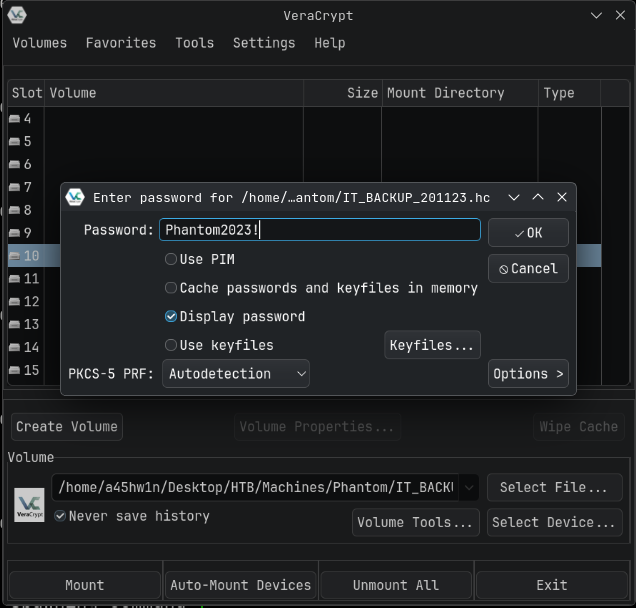Open the PKCS-5 PRF Autodetection dropdown
Viewport: 636px width, 608px height.
pos(236,374)
